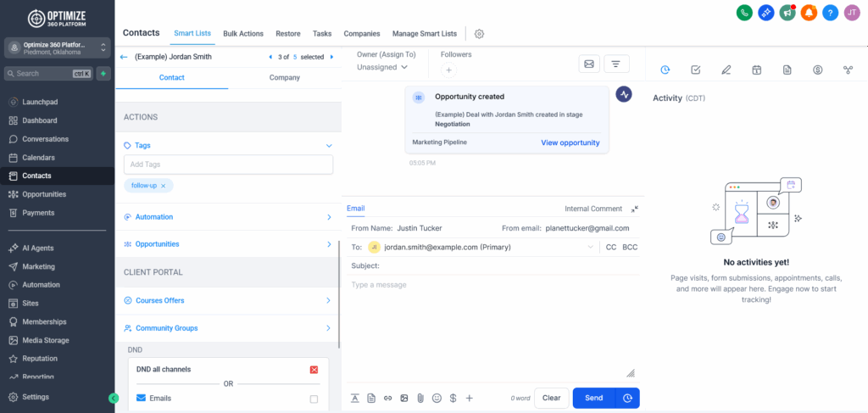Expand the Automation section in Actions
The image size is (868, 413).
(228, 217)
